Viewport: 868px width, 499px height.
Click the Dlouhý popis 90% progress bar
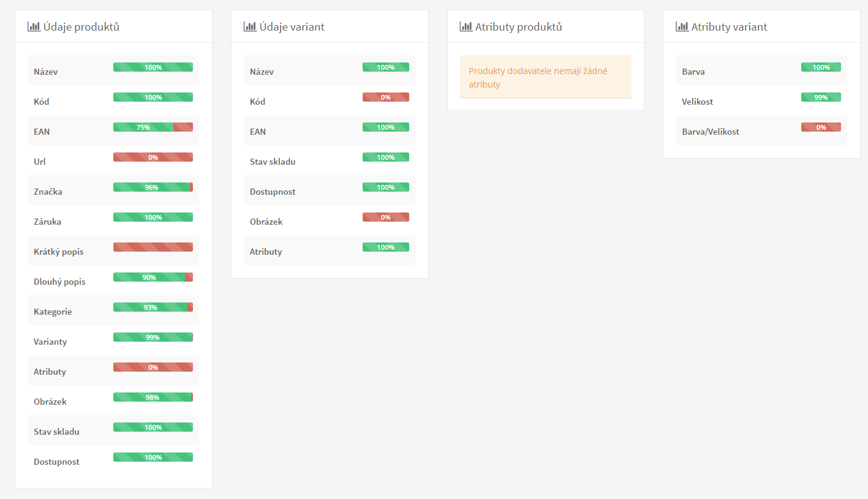tap(153, 277)
